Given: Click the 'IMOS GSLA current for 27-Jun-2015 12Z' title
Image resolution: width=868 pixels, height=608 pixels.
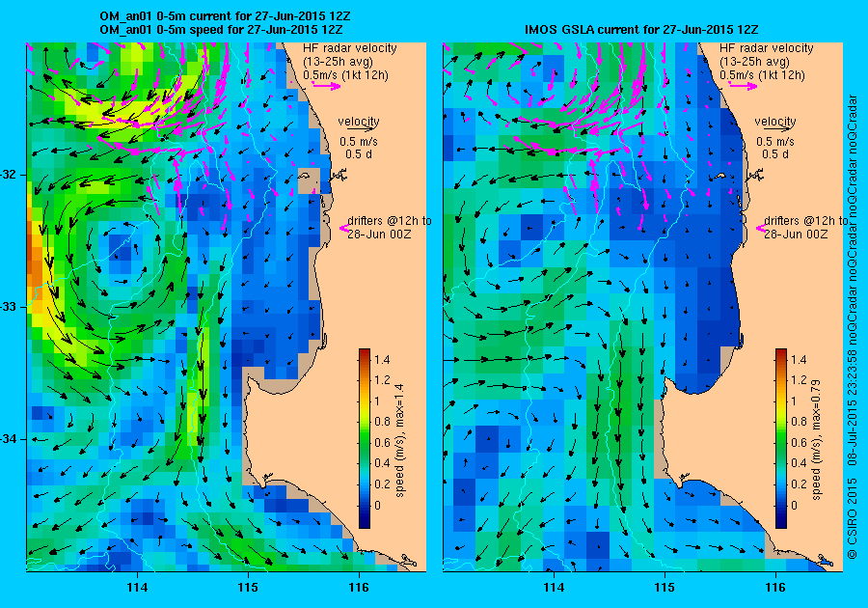Looking at the screenshot, I should click(x=641, y=29).
